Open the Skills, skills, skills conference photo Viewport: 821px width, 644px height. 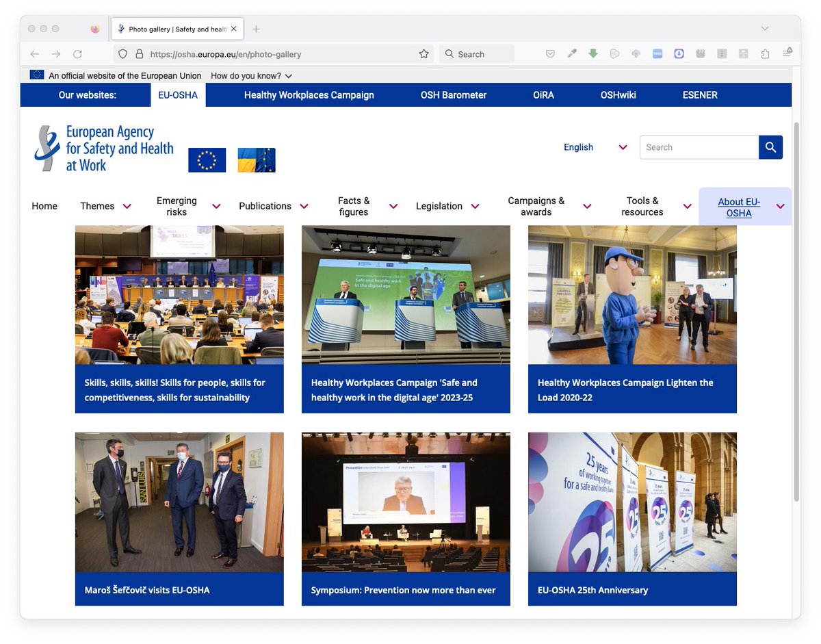coord(179,295)
